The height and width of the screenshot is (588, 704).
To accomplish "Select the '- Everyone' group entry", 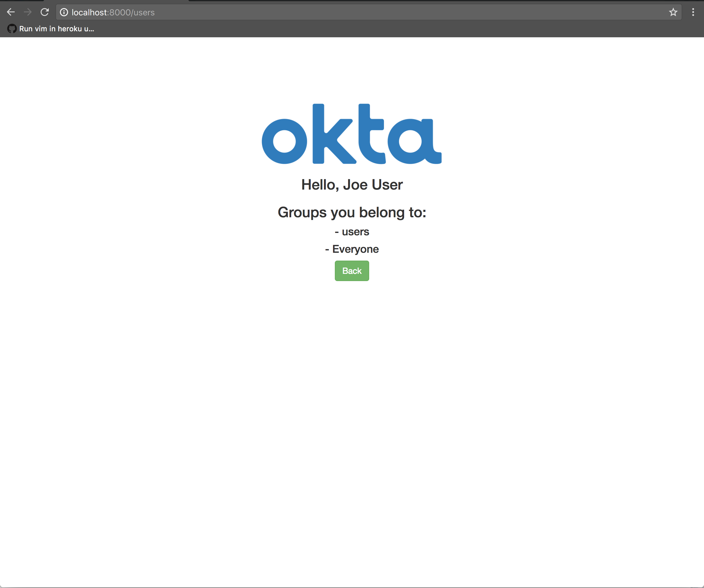I will tap(352, 249).
